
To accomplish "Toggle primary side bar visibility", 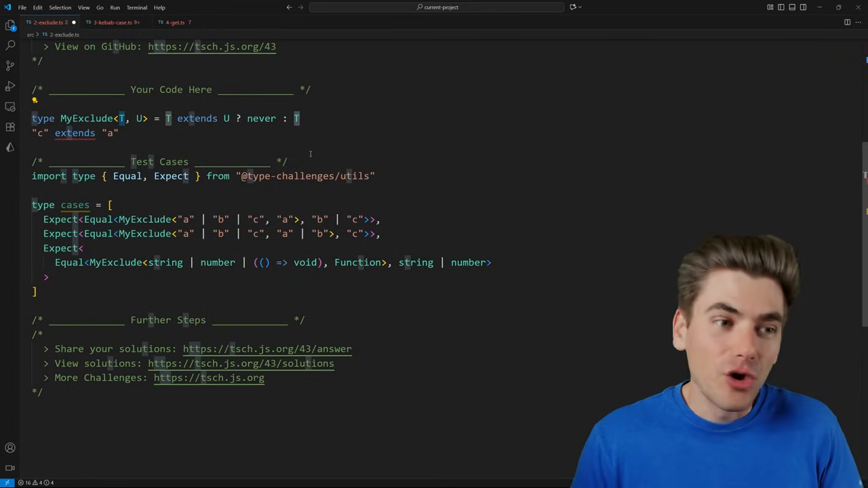I will coord(781,7).
